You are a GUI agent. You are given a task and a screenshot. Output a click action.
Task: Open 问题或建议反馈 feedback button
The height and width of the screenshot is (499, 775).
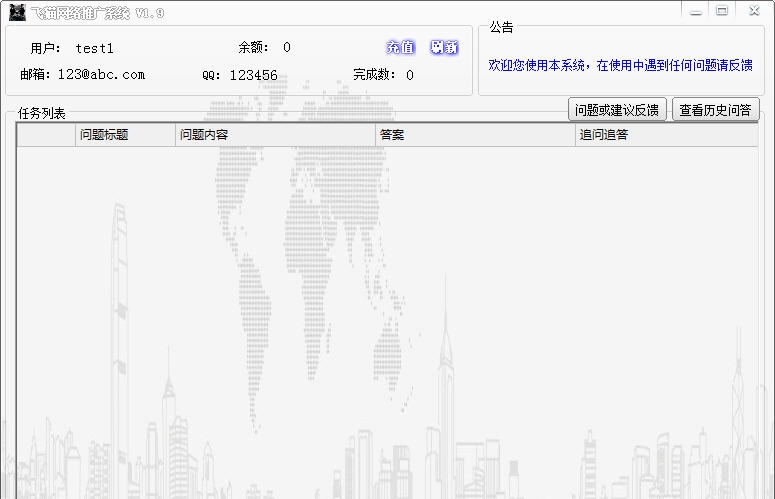coord(617,110)
